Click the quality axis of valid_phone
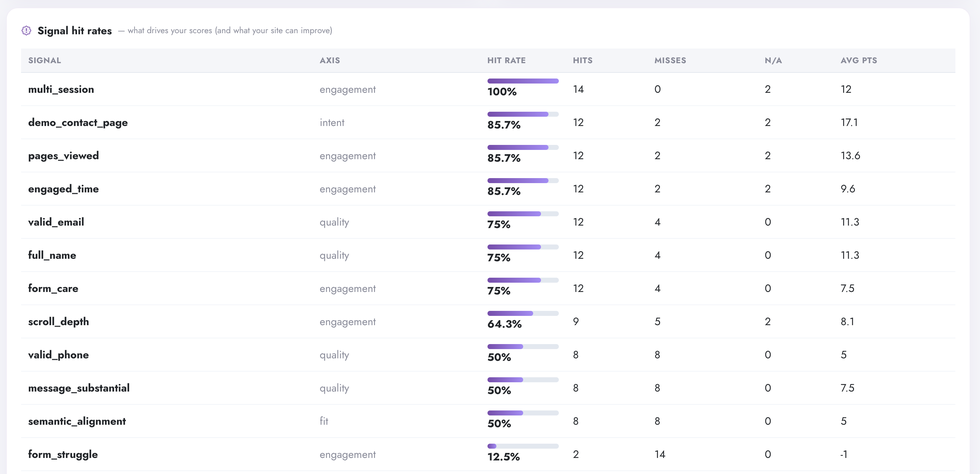This screenshot has width=980, height=474. click(x=334, y=355)
